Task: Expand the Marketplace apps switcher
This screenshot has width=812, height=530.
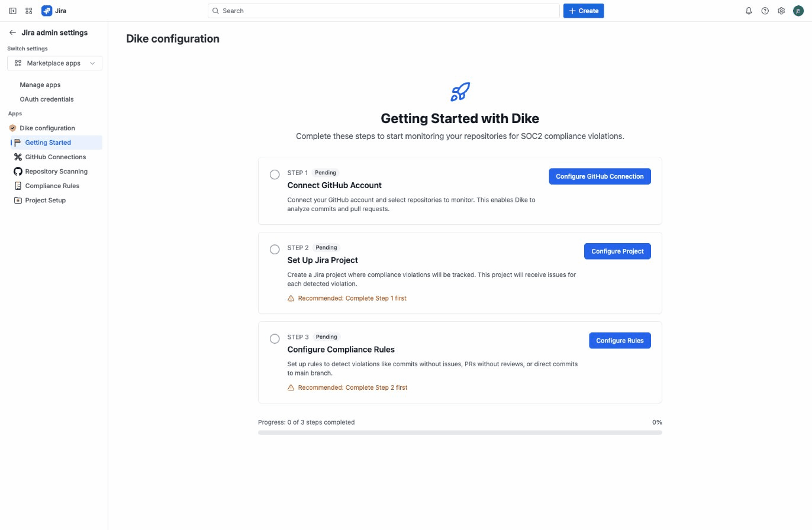Action: click(x=92, y=63)
